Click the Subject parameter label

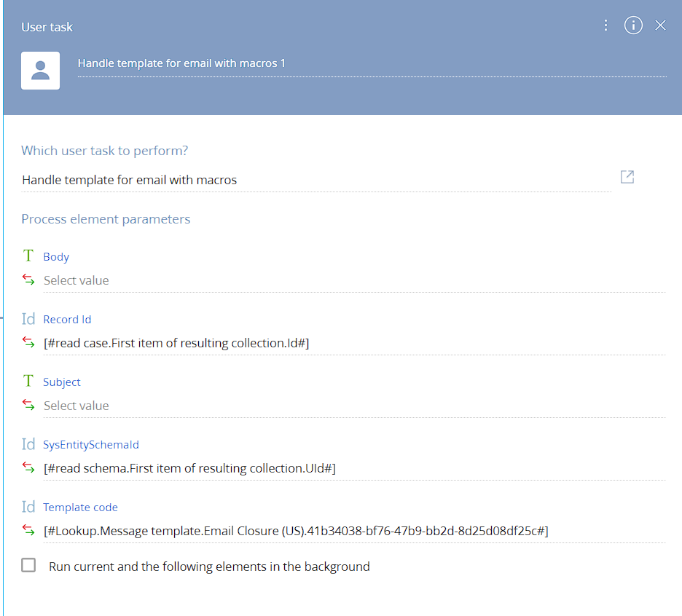coord(62,382)
